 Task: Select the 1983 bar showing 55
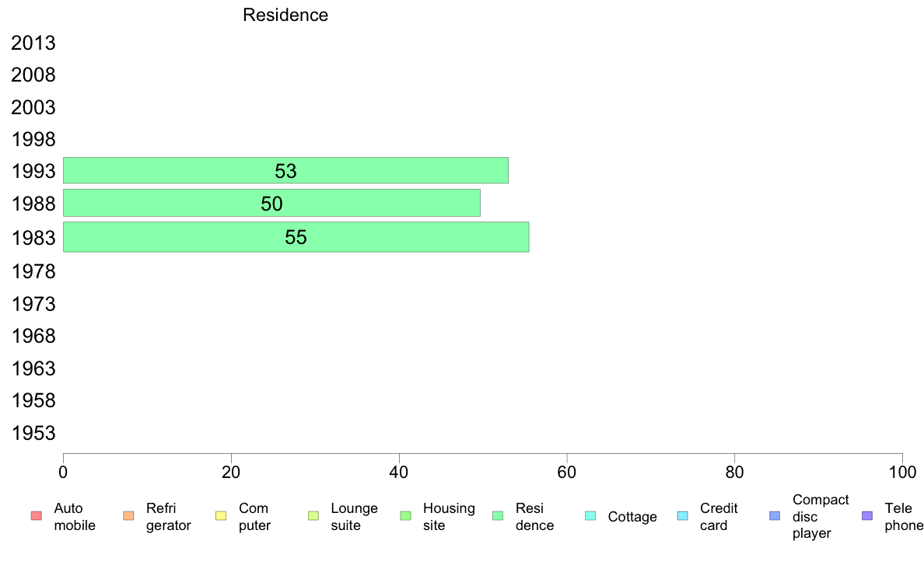[x=296, y=237]
